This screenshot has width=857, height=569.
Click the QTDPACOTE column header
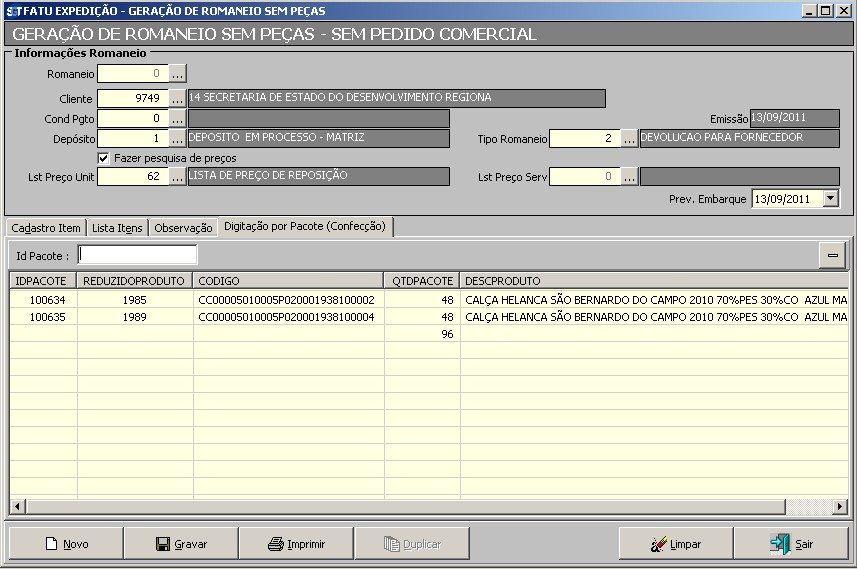(422, 281)
